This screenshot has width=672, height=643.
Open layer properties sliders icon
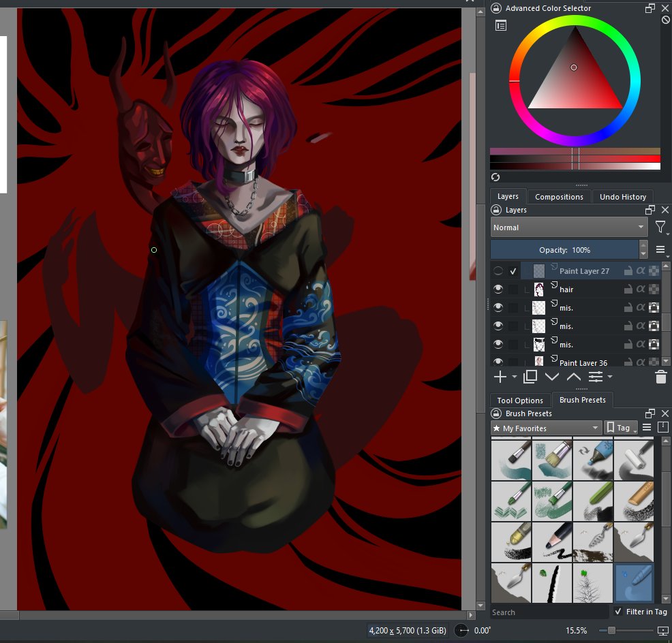pos(595,377)
